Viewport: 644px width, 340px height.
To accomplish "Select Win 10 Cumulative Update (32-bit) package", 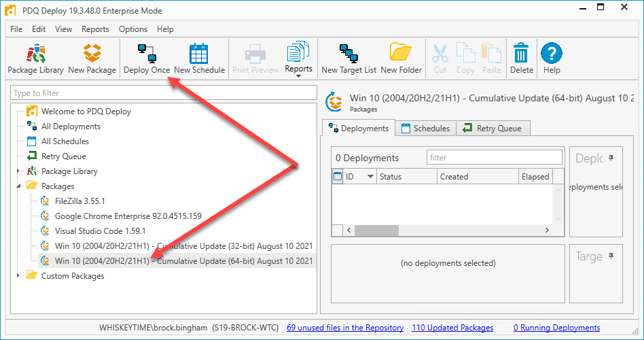I will [183, 246].
